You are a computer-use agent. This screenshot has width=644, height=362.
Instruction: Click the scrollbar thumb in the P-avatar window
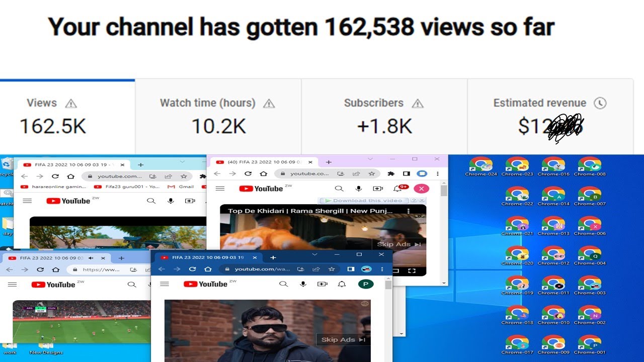tap(388, 285)
